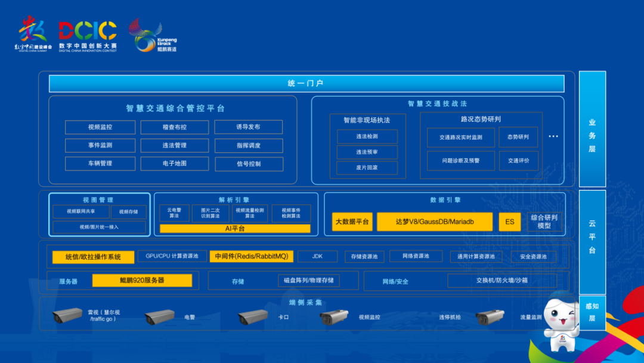Open 达梦V8/GaussDB/Mariadb in 数据引擎
This screenshot has width=644, height=363.
click(x=435, y=221)
